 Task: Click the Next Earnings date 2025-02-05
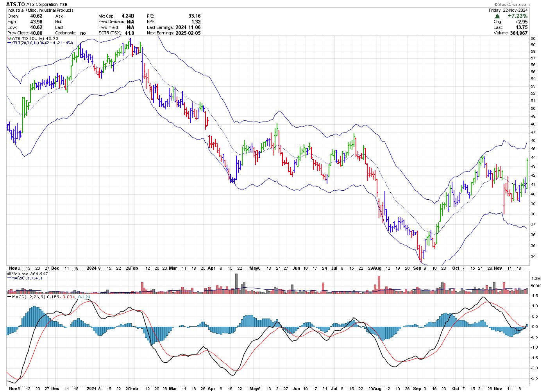click(x=188, y=33)
